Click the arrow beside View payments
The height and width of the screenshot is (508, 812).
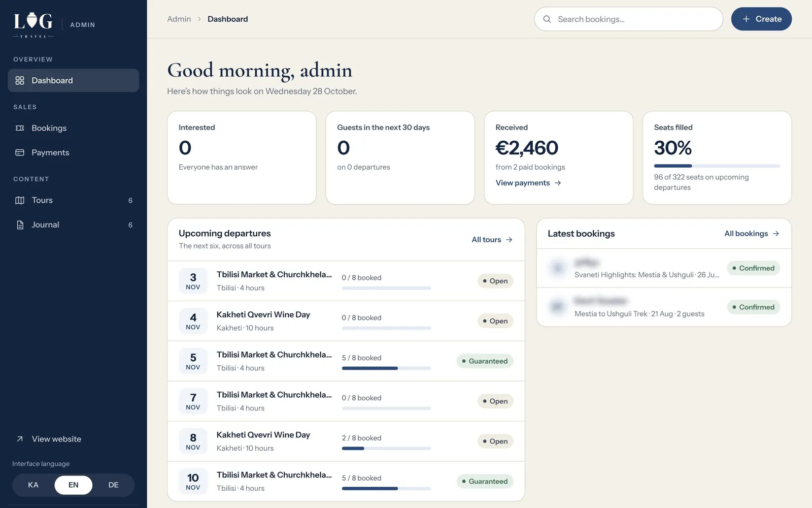pos(558,183)
